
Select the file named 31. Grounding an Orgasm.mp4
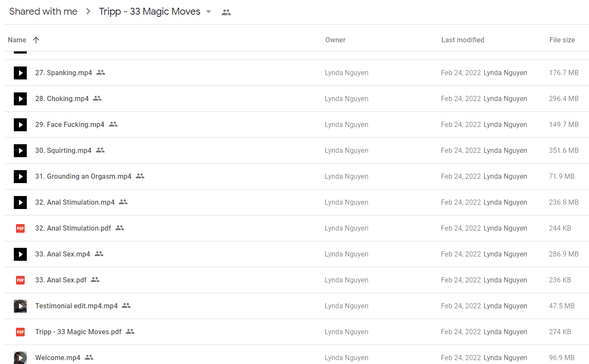[x=83, y=176]
